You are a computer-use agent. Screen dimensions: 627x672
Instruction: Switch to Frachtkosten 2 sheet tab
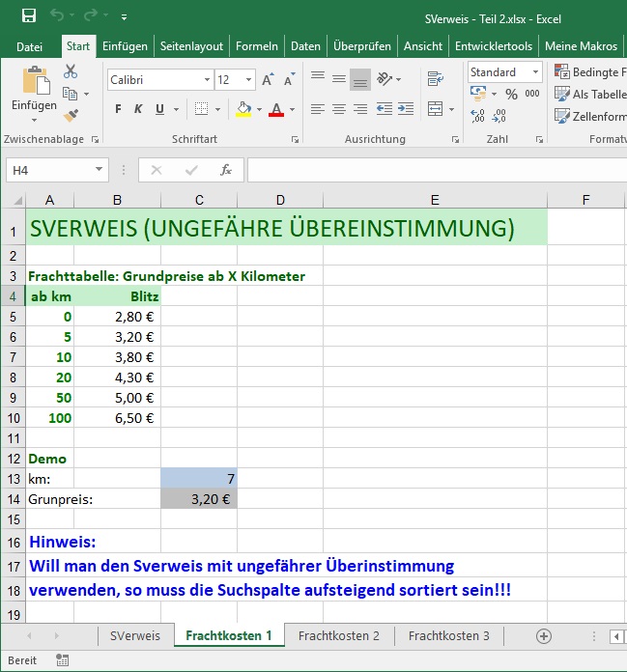[x=338, y=635]
